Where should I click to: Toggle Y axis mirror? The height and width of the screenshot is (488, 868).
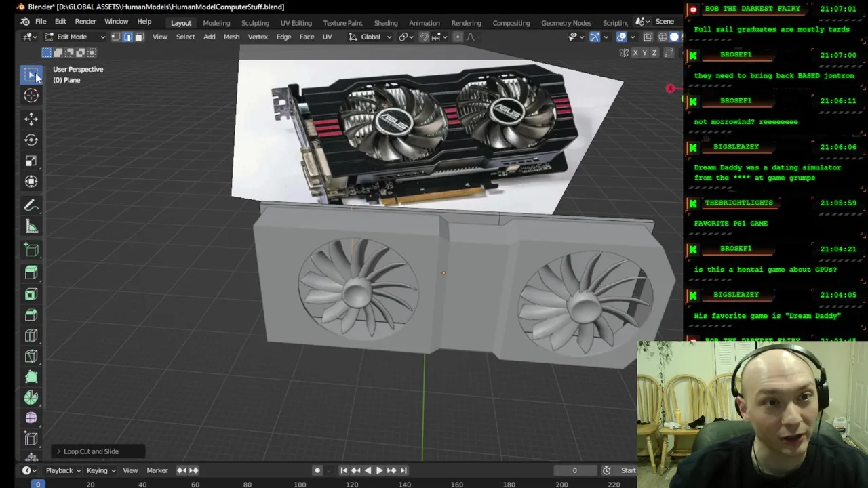click(x=645, y=53)
